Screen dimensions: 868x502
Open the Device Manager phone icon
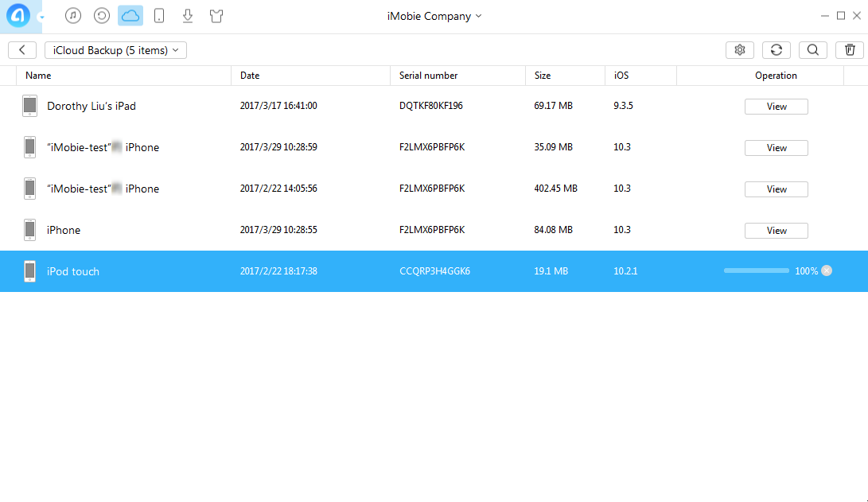pyautogui.click(x=159, y=15)
